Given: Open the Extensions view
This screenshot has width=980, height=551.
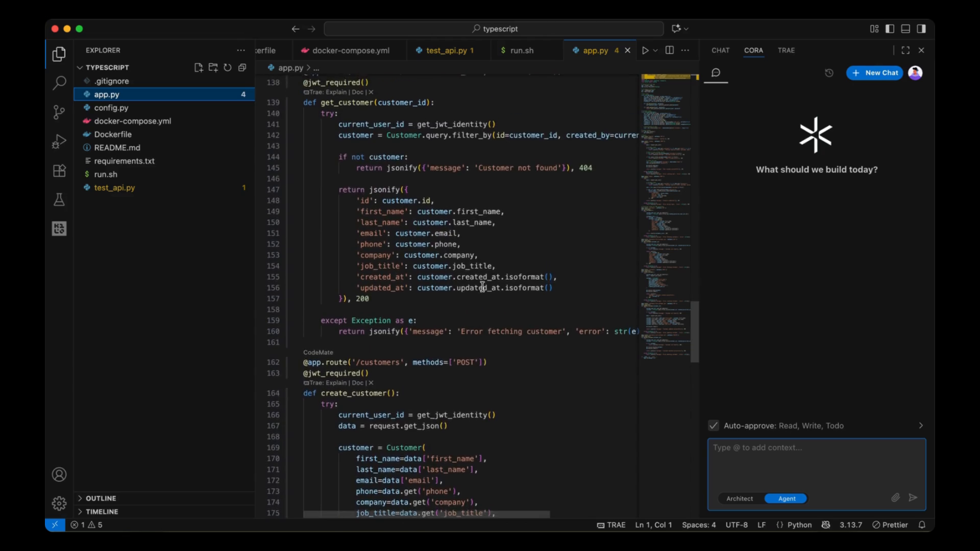Looking at the screenshot, I should pos(59,170).
